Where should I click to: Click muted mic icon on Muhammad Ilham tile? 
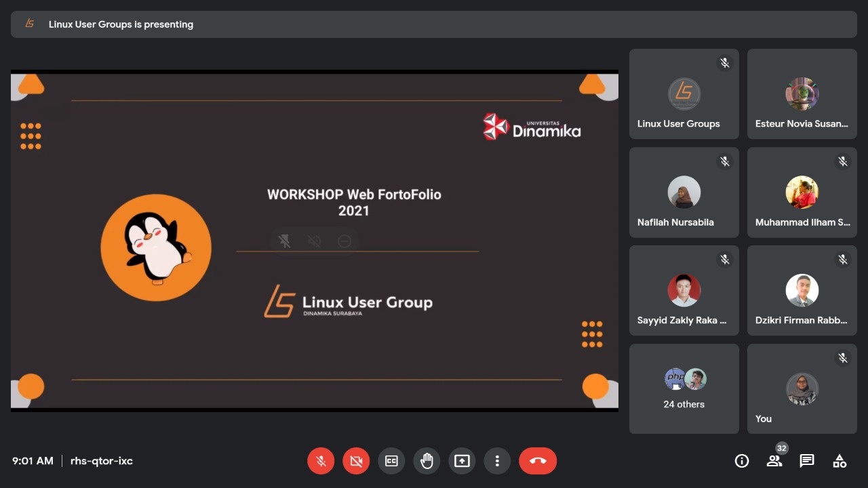click(x=843, y=161)
